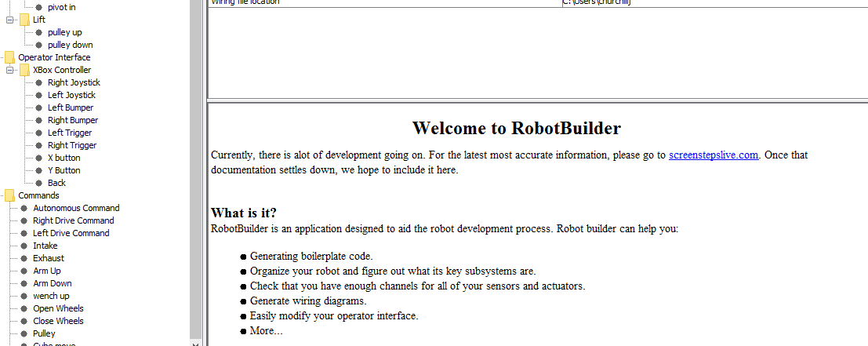
Task: Select the Lift tree node label
Action: coord(39,20)
